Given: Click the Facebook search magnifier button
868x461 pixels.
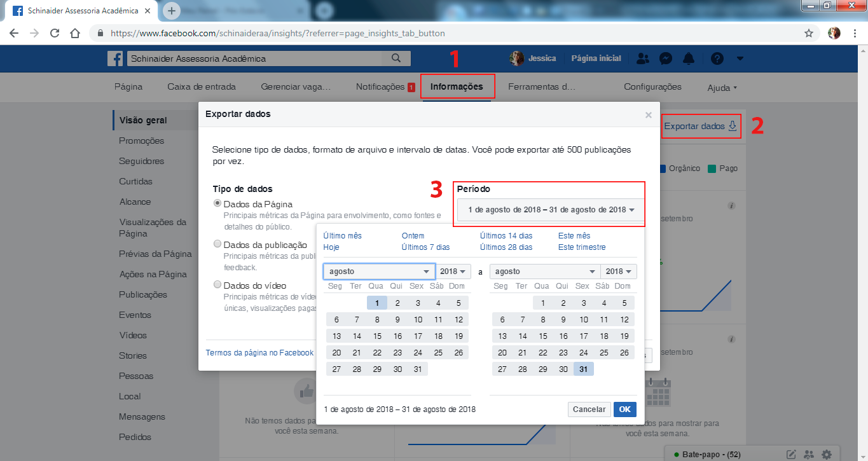Looking at the screenshot, I should [396, 58].
